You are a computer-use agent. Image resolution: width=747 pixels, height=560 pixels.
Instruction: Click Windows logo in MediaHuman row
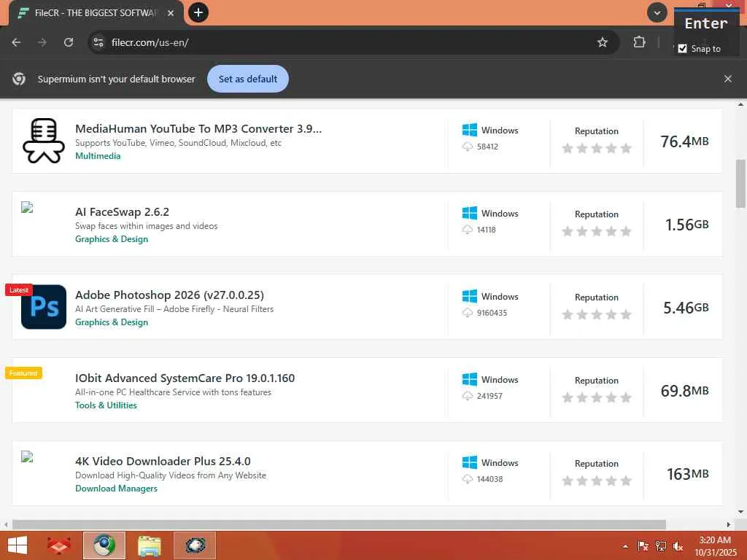[x=470, y=130]
